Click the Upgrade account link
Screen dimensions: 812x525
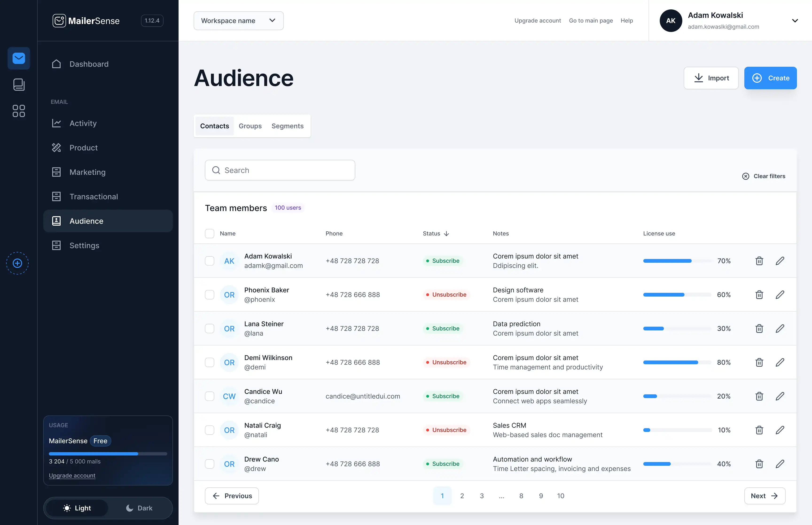(537, 20)
